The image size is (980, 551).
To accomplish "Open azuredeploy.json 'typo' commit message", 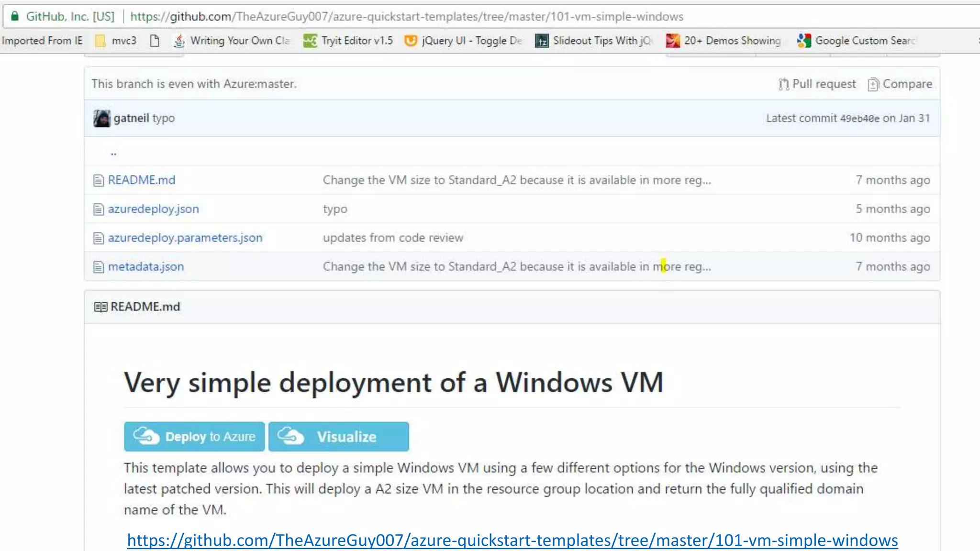I will click(335, 209).
